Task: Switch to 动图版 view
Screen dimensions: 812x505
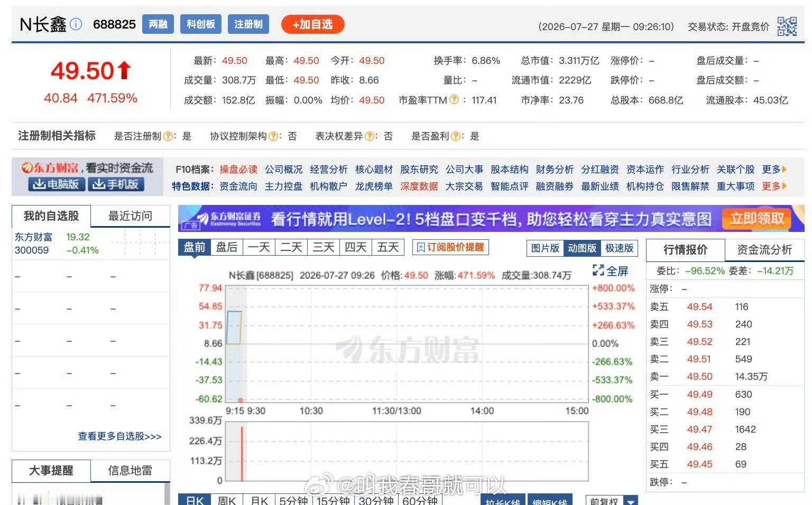Action: pos(582,248)
